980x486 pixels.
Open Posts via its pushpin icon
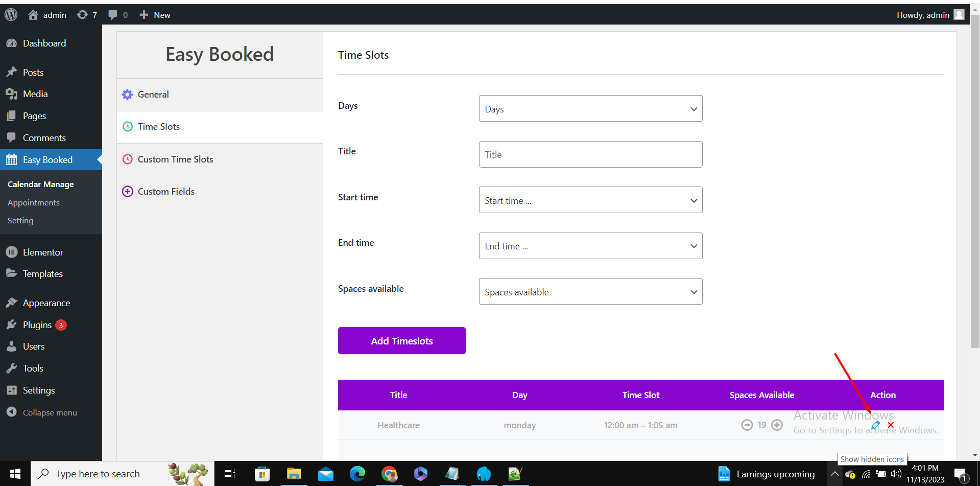pyautogui.click(x=12, y=72)
